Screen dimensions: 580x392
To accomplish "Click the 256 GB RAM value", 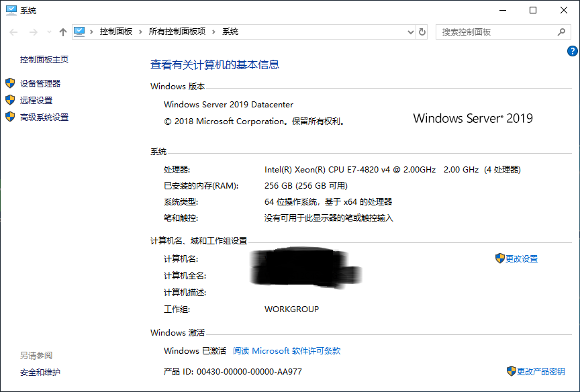I will tap(306, 186).
